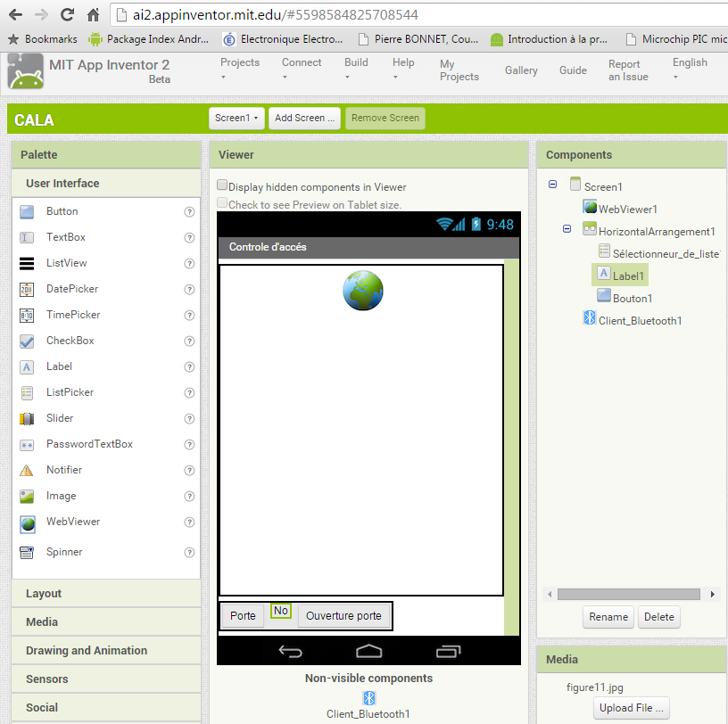
Task: Collapse the Screen1 tree node
Action: tap(552, 185)
